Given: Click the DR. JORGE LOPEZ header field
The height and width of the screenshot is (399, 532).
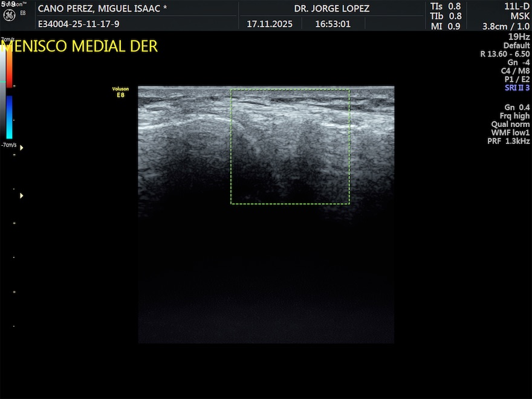Looking at the screenshot, I should click(331, 8).
